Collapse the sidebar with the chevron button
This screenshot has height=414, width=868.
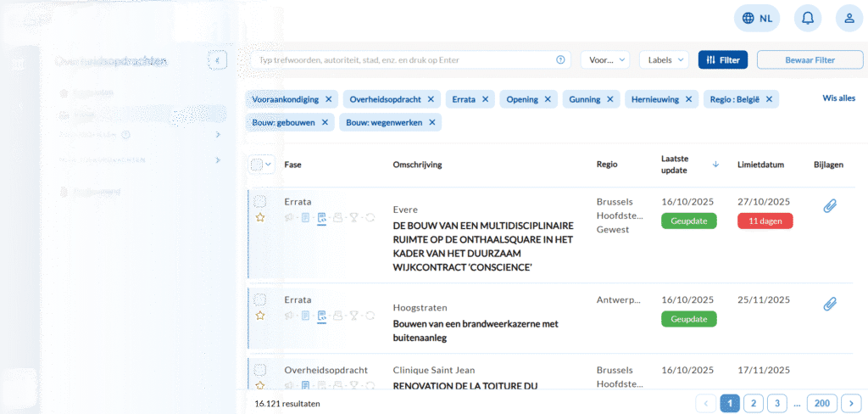pos(218,60)
